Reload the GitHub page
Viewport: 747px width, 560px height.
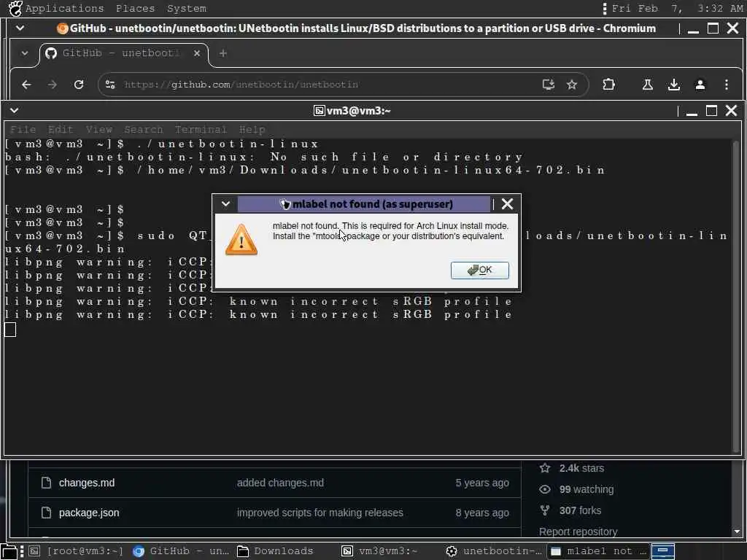click(79, 85)
